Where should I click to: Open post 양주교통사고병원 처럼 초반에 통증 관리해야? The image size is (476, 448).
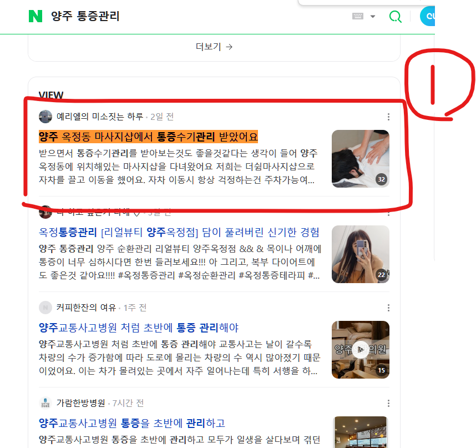[x=139, y=328]
